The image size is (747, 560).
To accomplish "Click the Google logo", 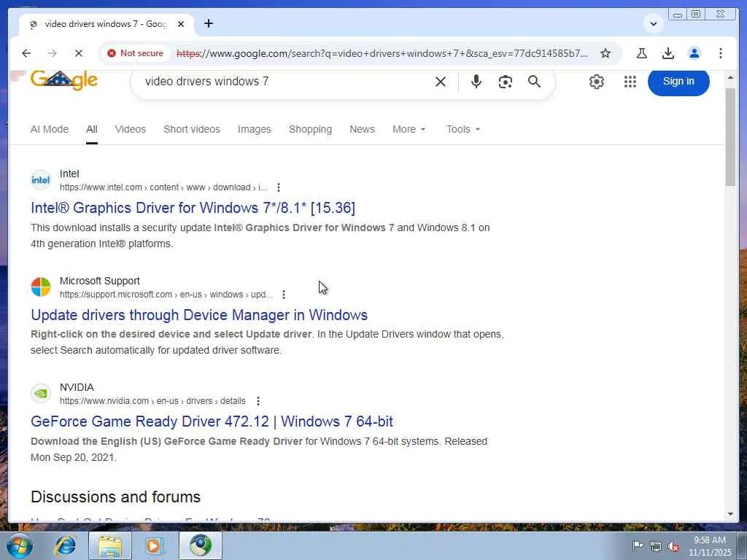I will point(64,80).
